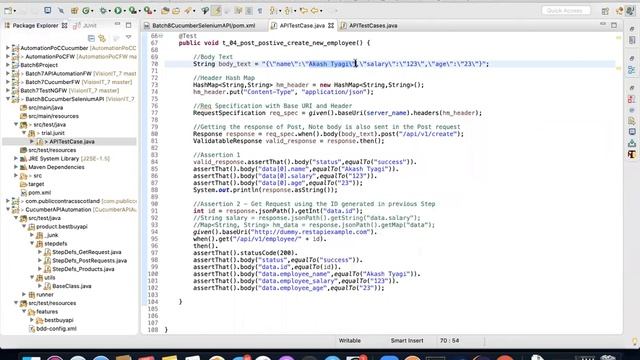
Task: Expand the Maven Dependencies node
Action: 16,167
